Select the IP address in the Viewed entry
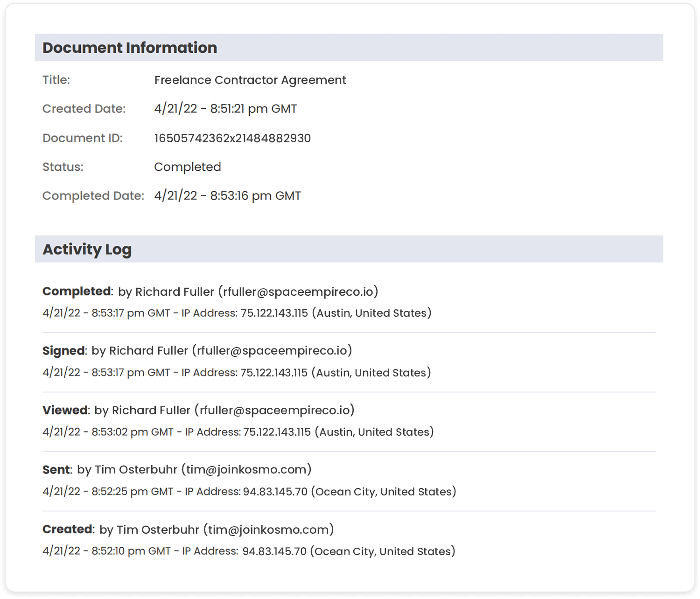The height and width of the screenshot is (599, 700). coord(277,432)
